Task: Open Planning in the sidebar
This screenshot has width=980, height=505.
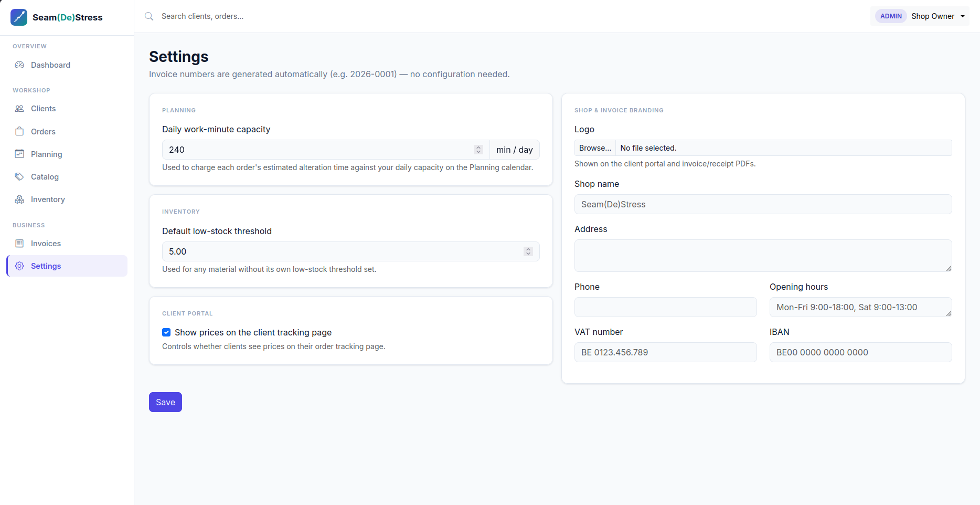Action: [67, 154]
